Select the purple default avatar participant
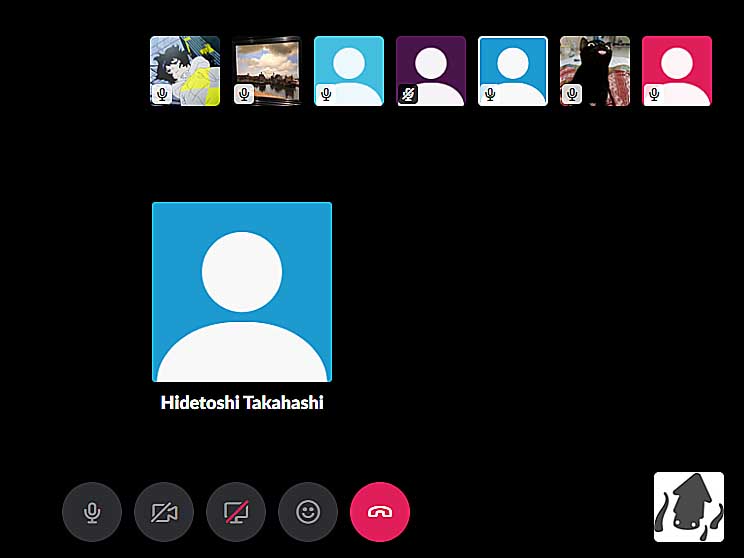This screenshot has height=558, width=744. tap(431, 71)
